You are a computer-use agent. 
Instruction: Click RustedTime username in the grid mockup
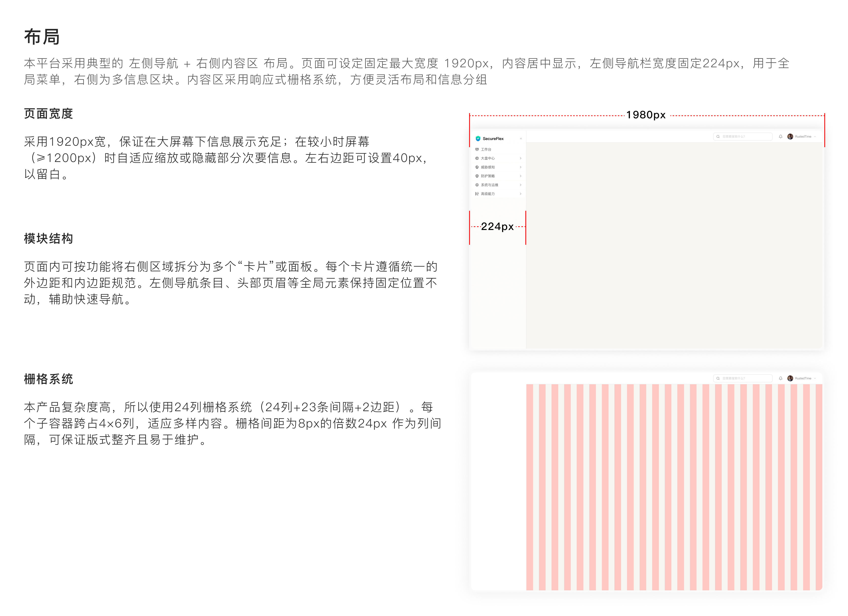pyautogui.click(x=803, y=378)
